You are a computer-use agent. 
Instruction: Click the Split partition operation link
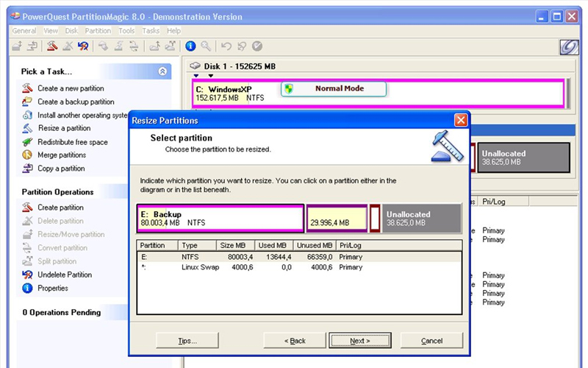(x=57, y=261)
